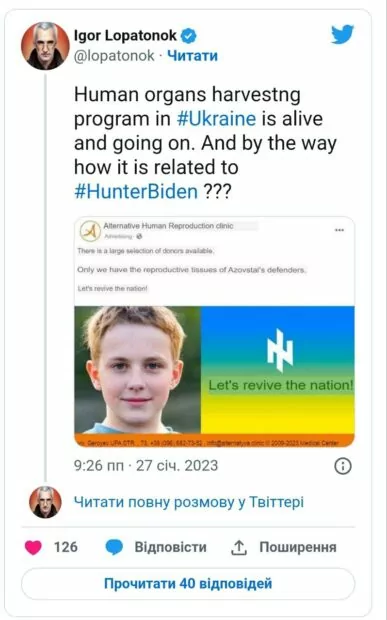The height and width of the screenshot is (620, 387).
Task: Click Прочитати 40 відповідей button
Action: [x=188, y=584]
